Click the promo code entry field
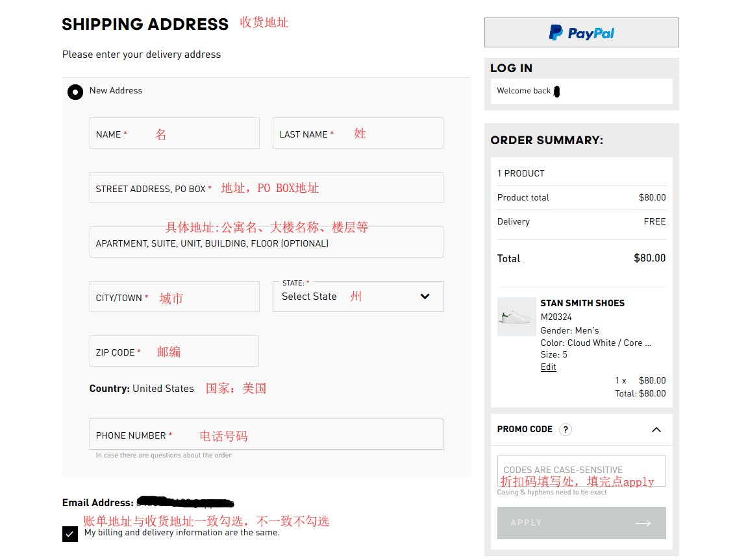This screenshot has height=560, width=735. (581, 470)
